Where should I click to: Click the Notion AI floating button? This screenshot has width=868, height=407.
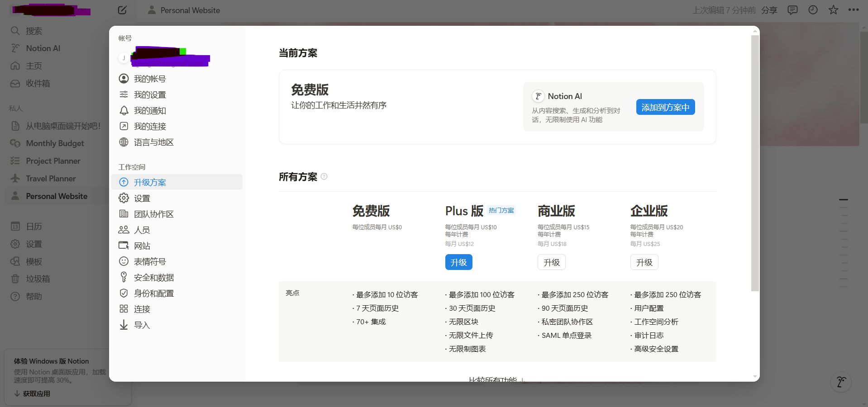pyautogui.click(x=841, y=382)
